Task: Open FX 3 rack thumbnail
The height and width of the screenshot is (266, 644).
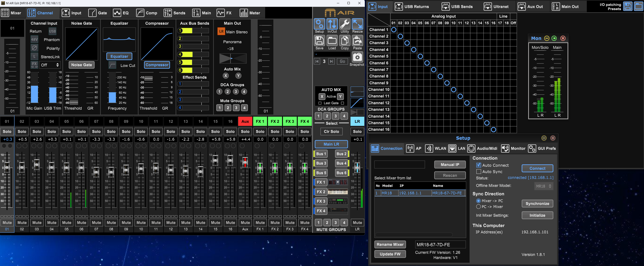Action: 338,201
